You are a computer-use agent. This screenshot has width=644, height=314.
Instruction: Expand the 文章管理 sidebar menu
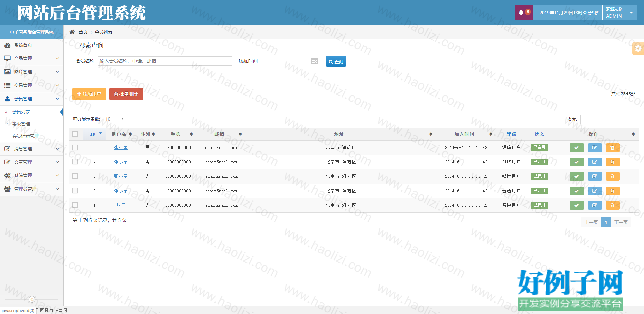point(32,162)
